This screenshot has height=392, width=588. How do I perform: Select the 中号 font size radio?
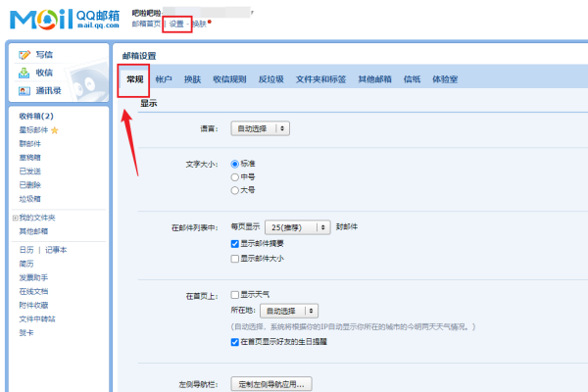tap(235, 177)
